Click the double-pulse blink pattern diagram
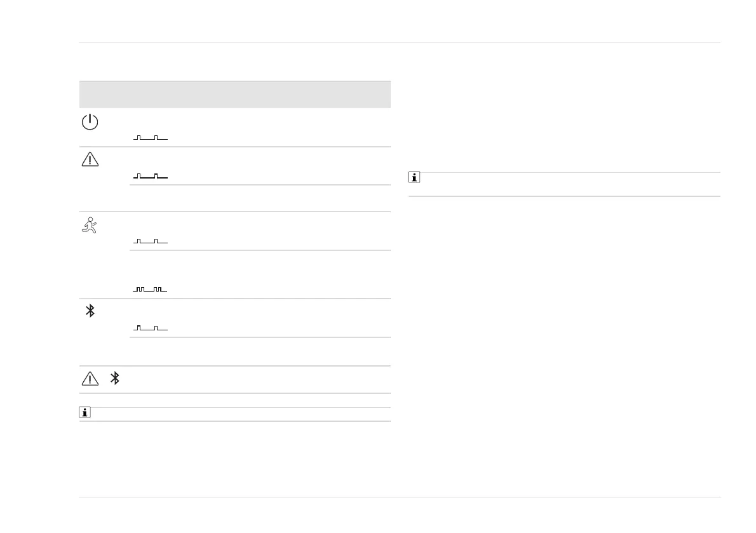The image size is (756, 533). point(151,289)
